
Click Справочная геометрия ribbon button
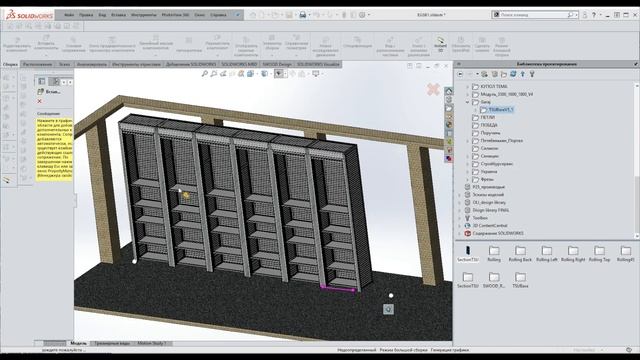point(296,43)
